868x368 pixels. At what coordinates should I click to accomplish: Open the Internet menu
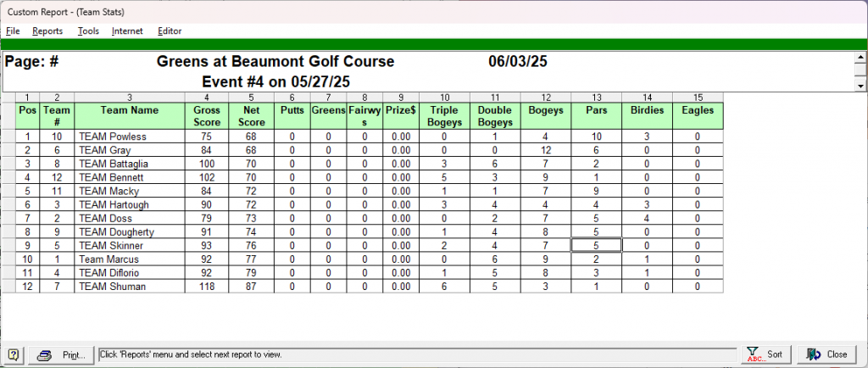pyautogui.click(x=127, y=31)
